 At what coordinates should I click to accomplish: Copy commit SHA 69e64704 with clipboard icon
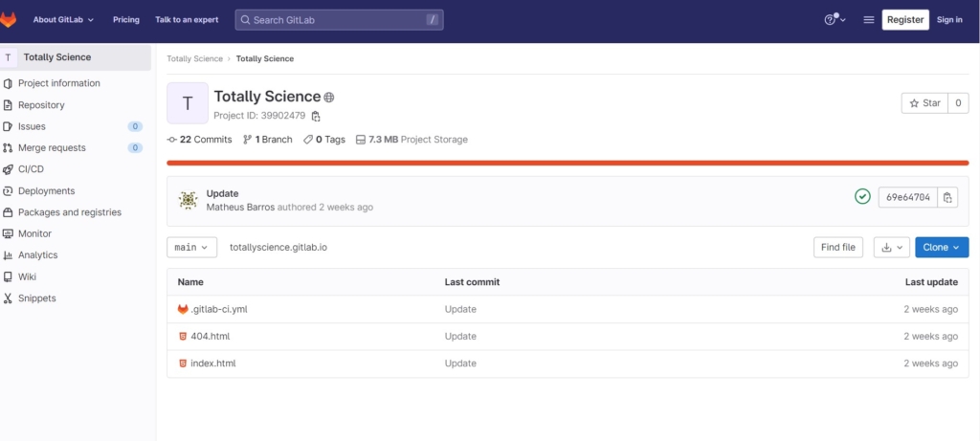click(947, 197)
